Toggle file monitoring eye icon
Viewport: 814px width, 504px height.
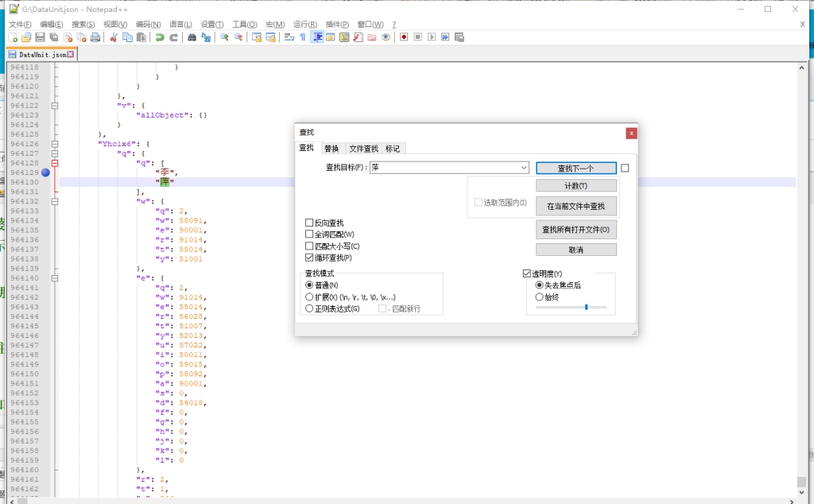pyautogui.click(x=386, y=37)
